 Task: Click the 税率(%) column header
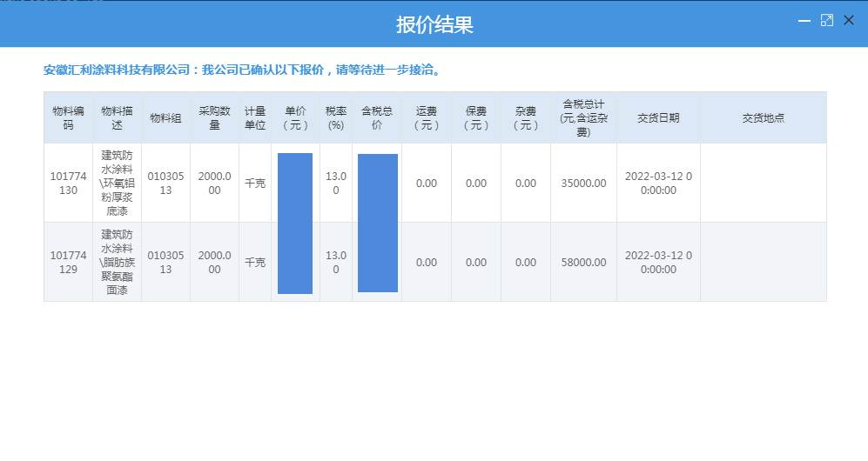(336, 117)
